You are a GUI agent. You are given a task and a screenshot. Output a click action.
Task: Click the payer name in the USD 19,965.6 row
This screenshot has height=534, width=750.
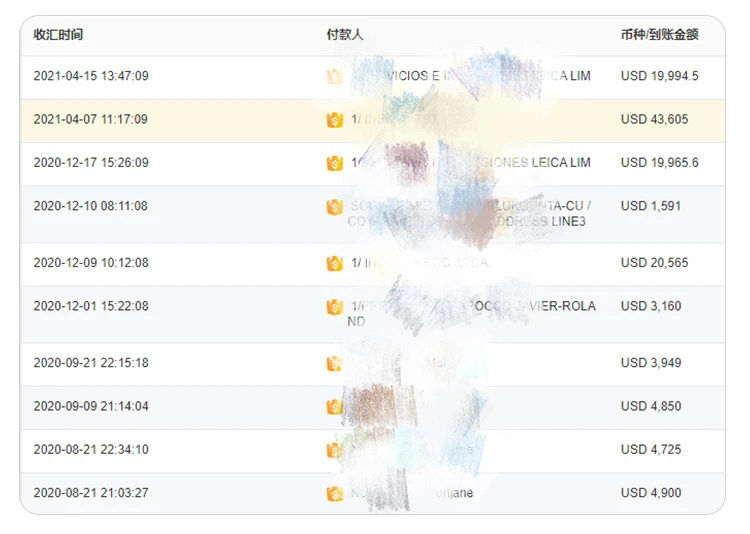pos(470,163)
